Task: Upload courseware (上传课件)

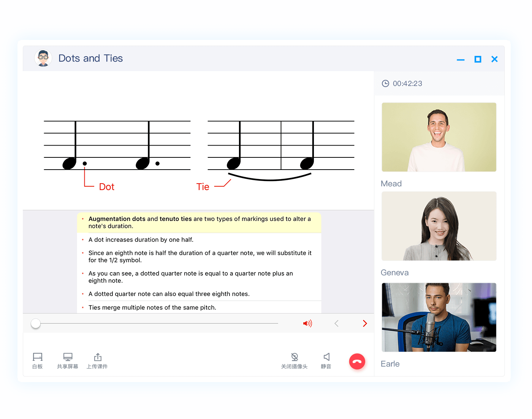Action: 97,361
